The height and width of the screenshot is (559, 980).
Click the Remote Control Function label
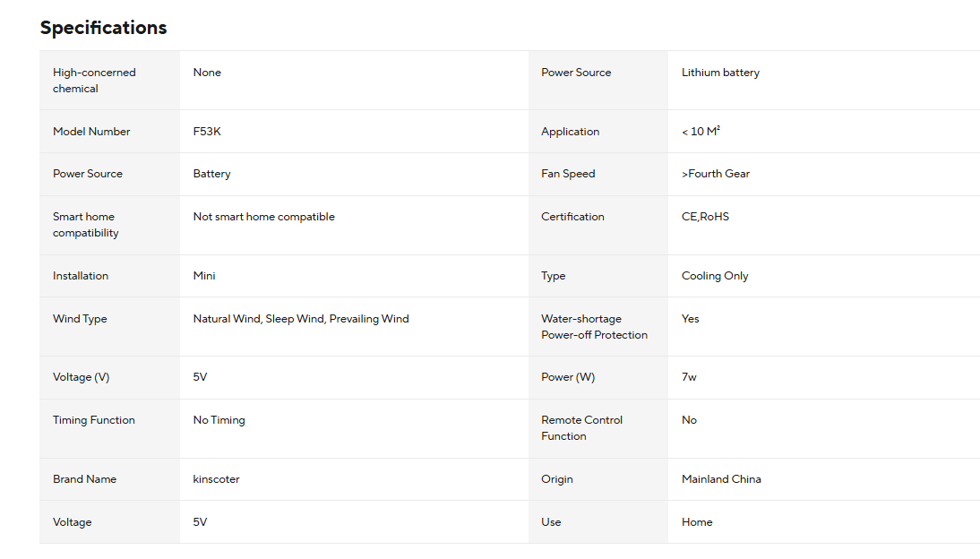[582, 428]
